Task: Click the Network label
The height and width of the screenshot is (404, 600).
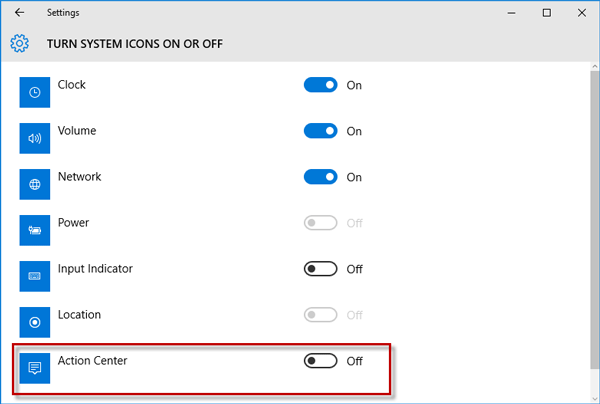Action: point(80,176)
